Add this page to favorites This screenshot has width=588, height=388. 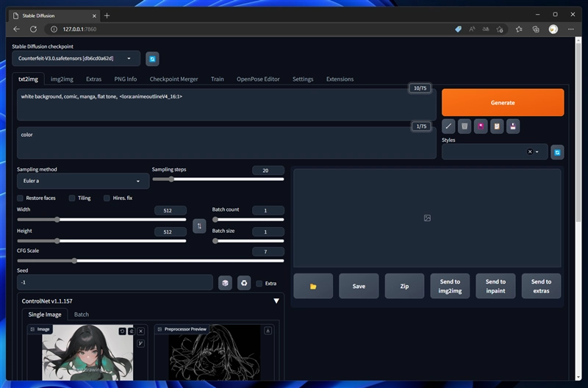[x=500, y=29]
